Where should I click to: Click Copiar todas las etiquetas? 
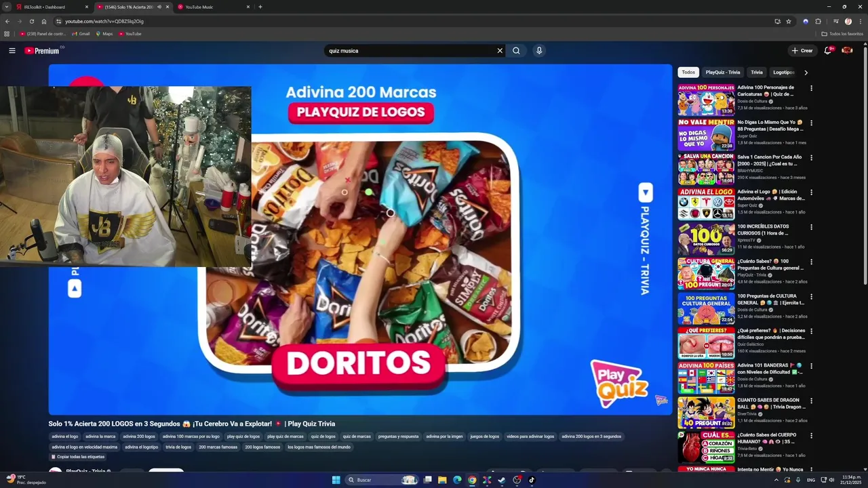[77, 457]
